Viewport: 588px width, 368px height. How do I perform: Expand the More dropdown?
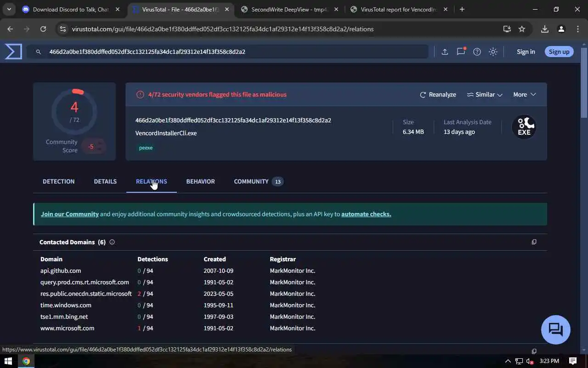(525, 94)
